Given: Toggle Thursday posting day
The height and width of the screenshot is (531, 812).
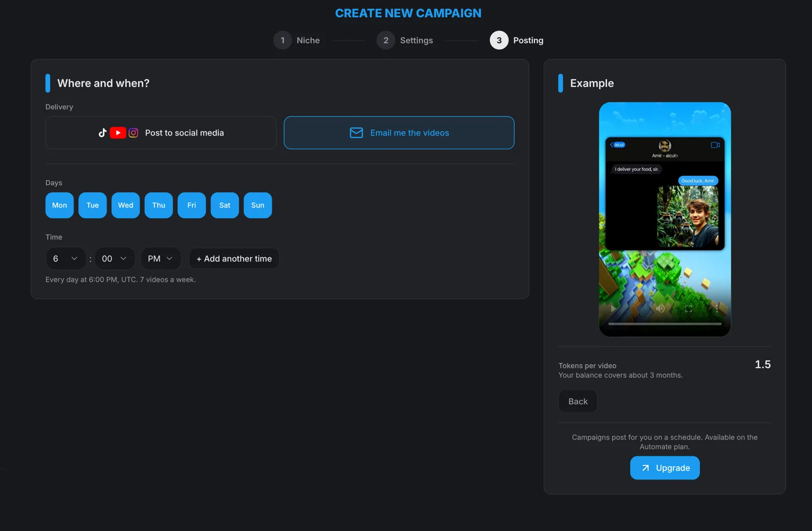Looking at the screenshot, I should pos(159,205).
